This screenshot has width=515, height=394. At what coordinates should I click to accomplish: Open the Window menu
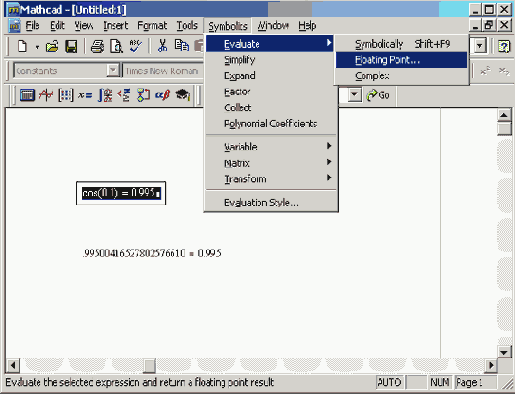point(273,26)
